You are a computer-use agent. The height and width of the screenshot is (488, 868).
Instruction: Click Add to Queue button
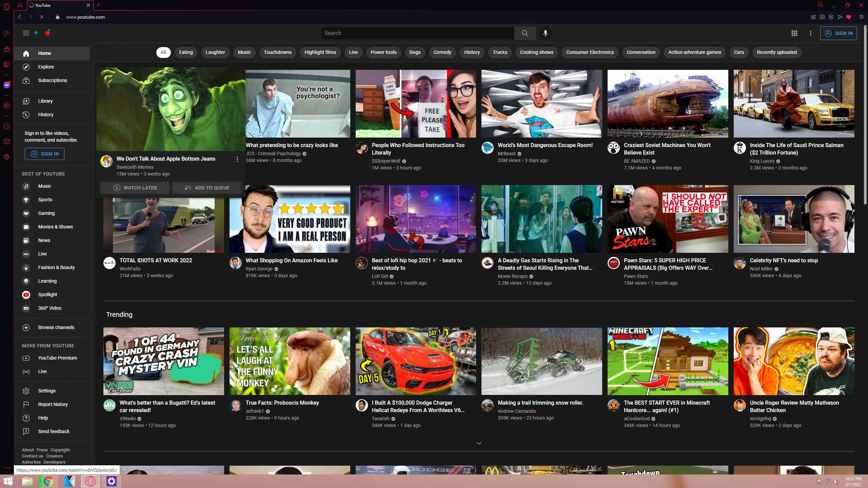(x=207, y=188)
